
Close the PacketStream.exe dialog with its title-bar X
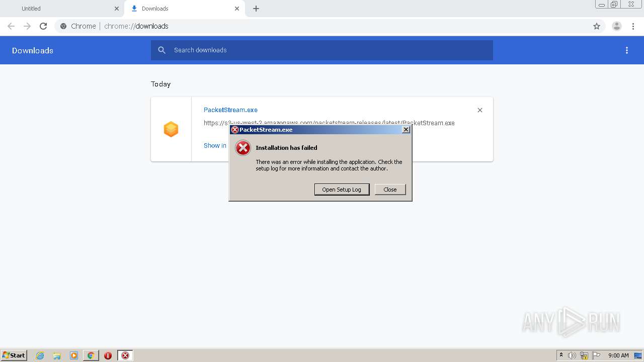point(406,130)
